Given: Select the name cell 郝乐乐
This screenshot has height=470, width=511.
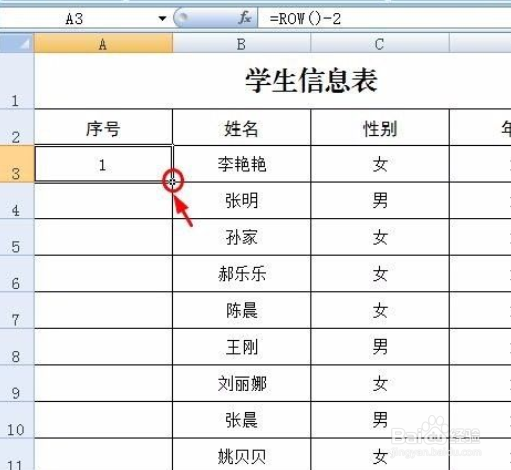Looking at the screenshot, I should pos(242,274).
